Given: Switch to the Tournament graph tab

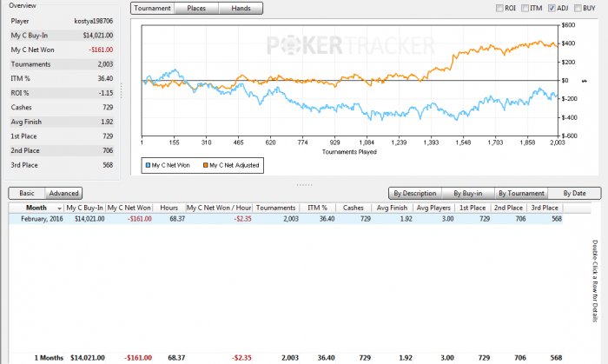Looking at the screenshot, I should click(152, 8).
